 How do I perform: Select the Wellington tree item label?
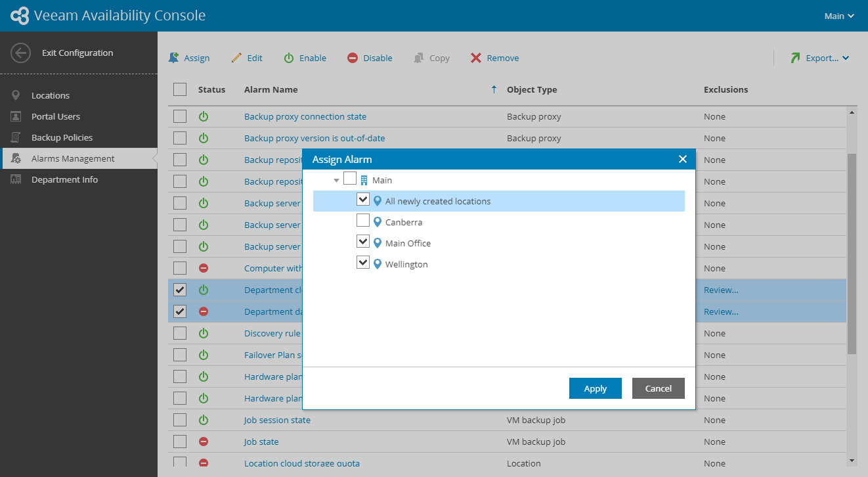click(406, 264)
